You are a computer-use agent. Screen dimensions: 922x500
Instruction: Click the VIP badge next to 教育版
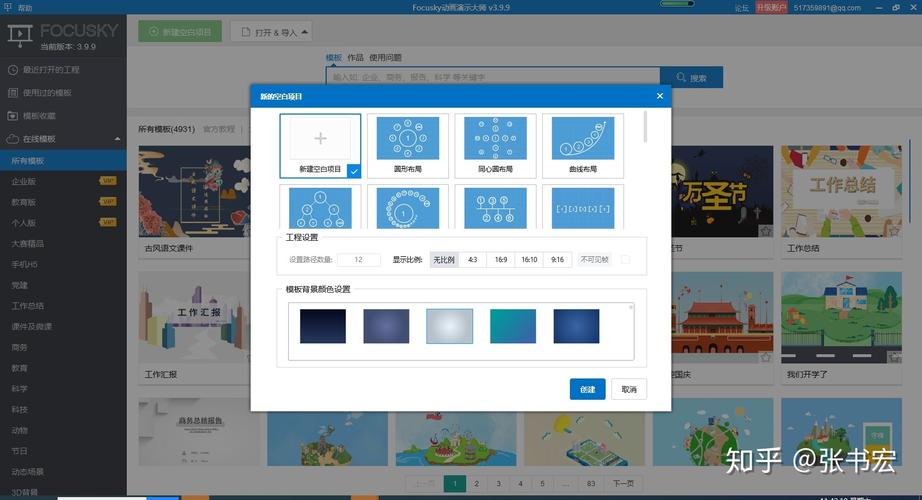point(108,202)
